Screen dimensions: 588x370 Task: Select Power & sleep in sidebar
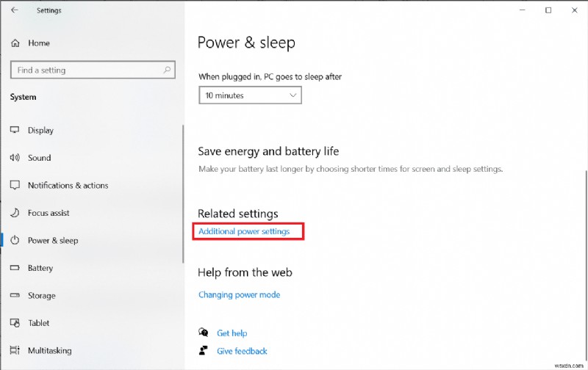click(53, 241)
